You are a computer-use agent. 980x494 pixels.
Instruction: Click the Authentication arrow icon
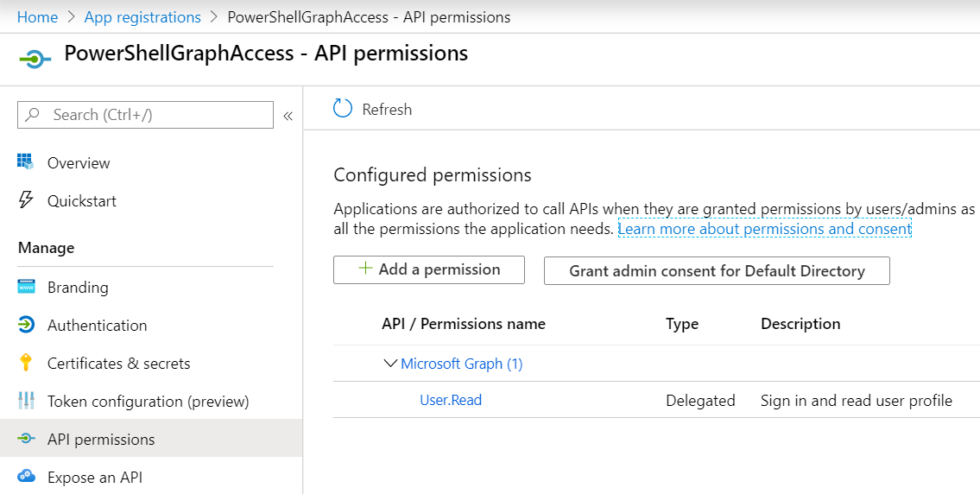[x=26, y=326]
